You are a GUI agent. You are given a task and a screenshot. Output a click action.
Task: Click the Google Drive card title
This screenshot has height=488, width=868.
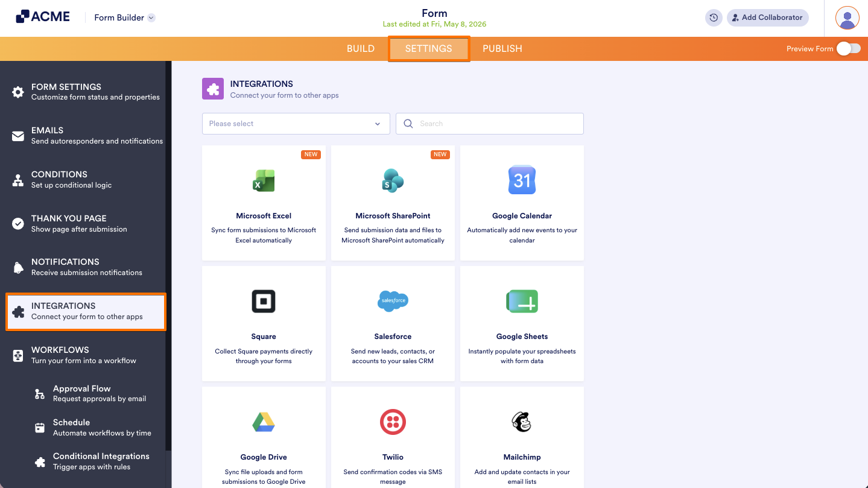point(264,457)
